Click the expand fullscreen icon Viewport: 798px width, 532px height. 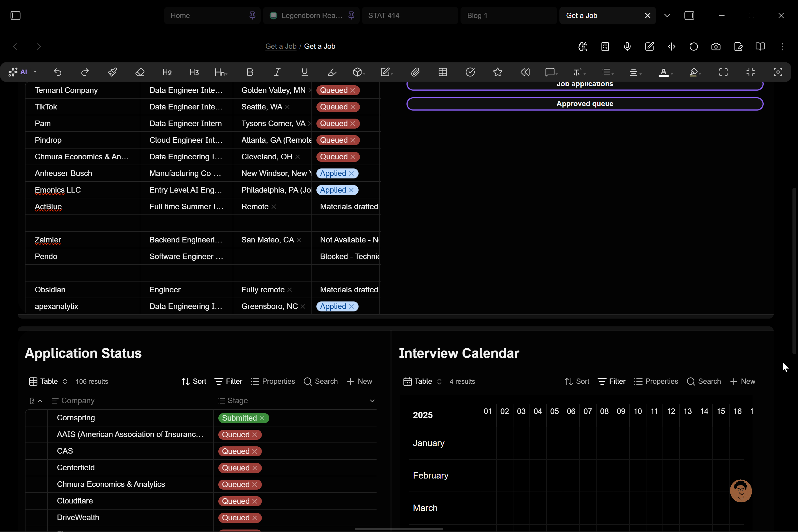(x=723, y=72)
